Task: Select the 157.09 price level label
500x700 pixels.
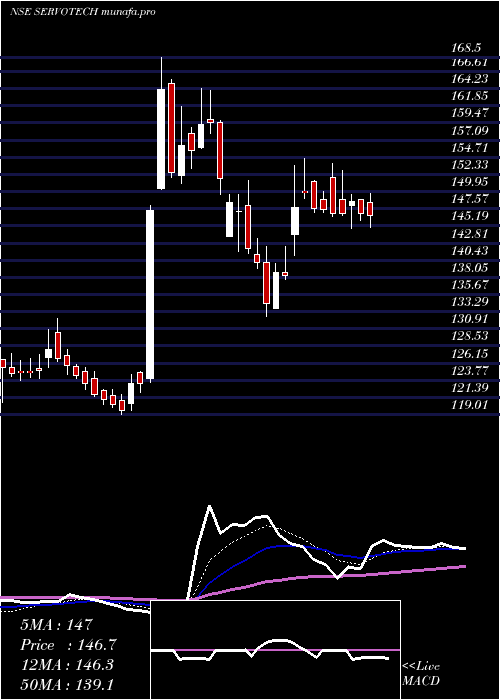Action: [470, 130]
